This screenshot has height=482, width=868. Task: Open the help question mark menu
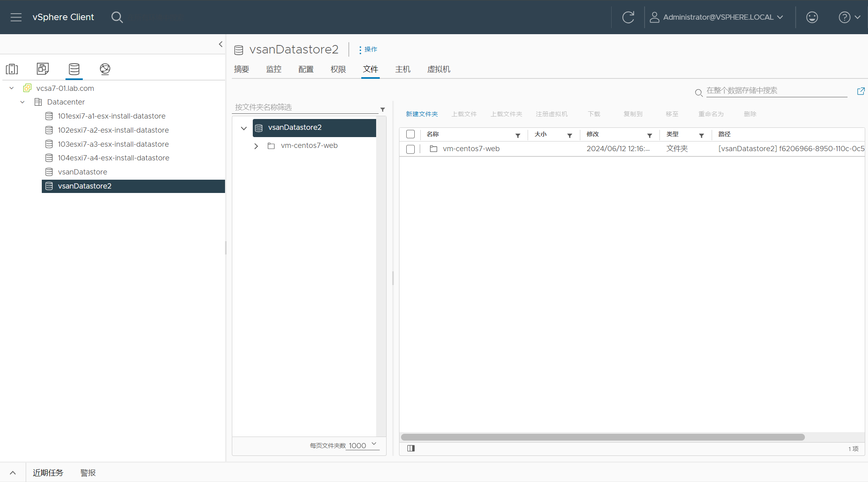coord(849,17)
